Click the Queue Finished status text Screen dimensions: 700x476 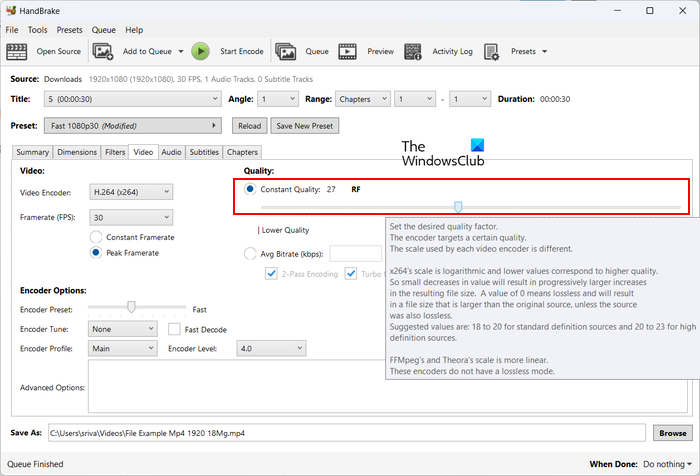[35, 464]
